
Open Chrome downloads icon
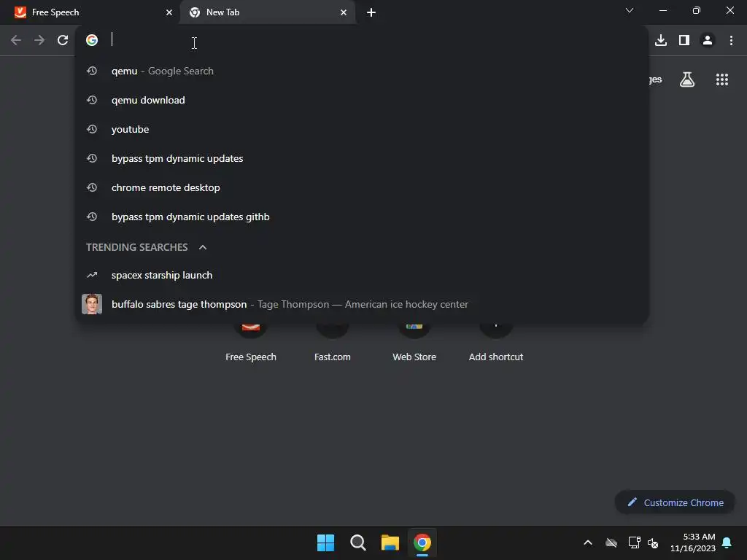[660, 40]
